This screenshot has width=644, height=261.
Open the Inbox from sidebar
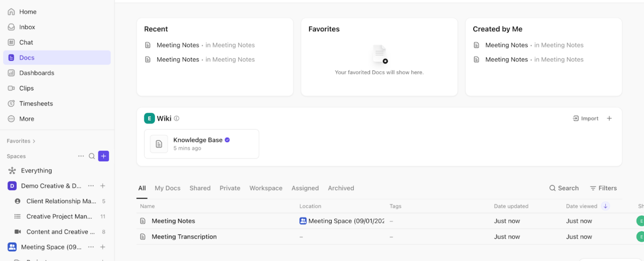click(x=27, y=27)
